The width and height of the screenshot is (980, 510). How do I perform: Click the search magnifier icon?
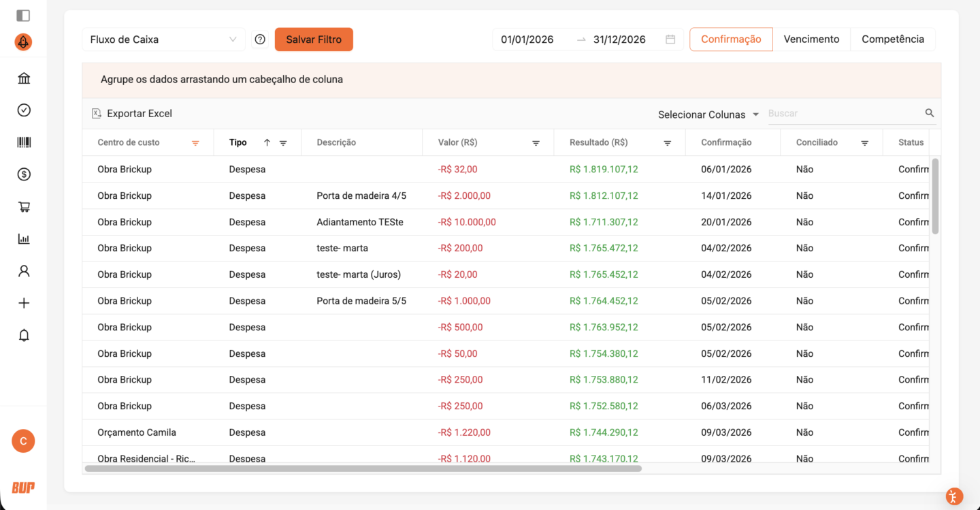click(x=930, y=113)
